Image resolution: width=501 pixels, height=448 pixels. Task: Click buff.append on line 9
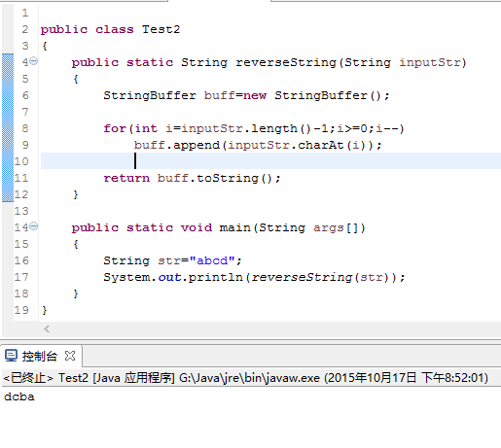click(177, 145)
